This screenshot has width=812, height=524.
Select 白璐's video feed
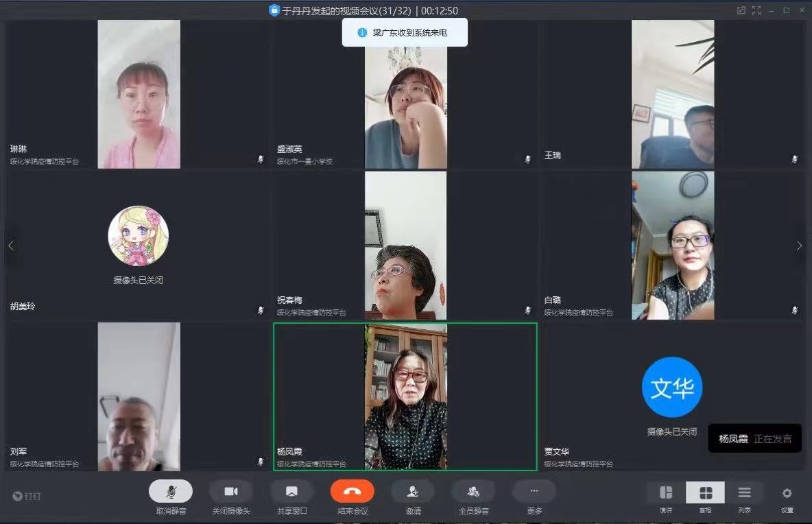[x=673, y=246]
